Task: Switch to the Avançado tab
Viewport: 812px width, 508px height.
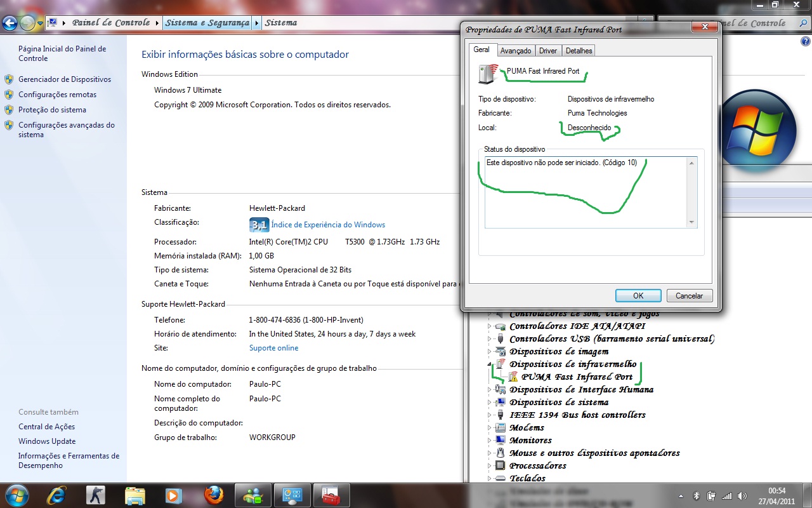Action: [515, 51]
